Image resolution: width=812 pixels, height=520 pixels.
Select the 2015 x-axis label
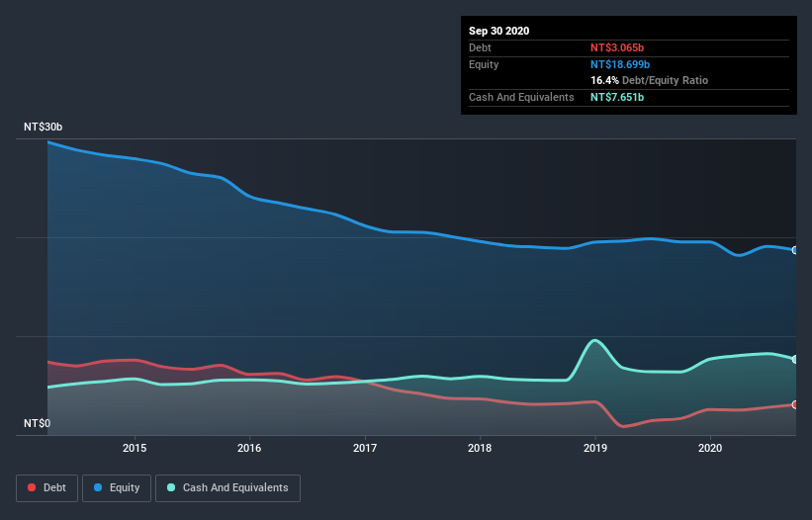point(135,448)
